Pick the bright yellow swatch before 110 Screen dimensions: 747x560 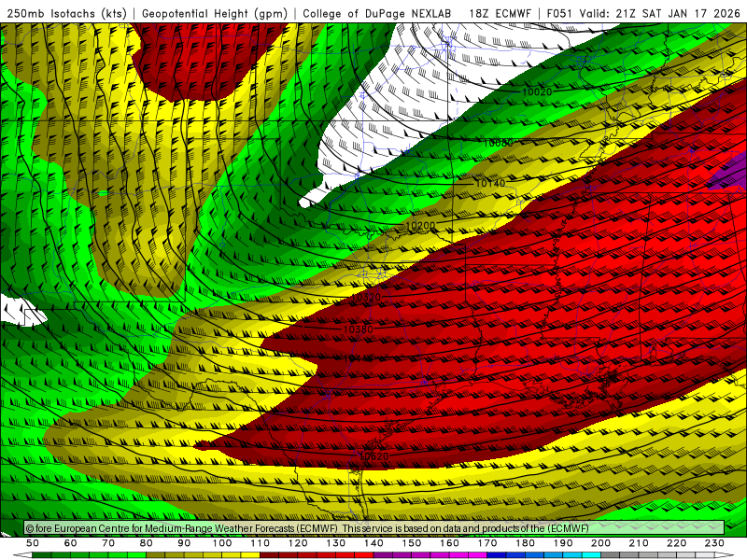coord(250,555)
